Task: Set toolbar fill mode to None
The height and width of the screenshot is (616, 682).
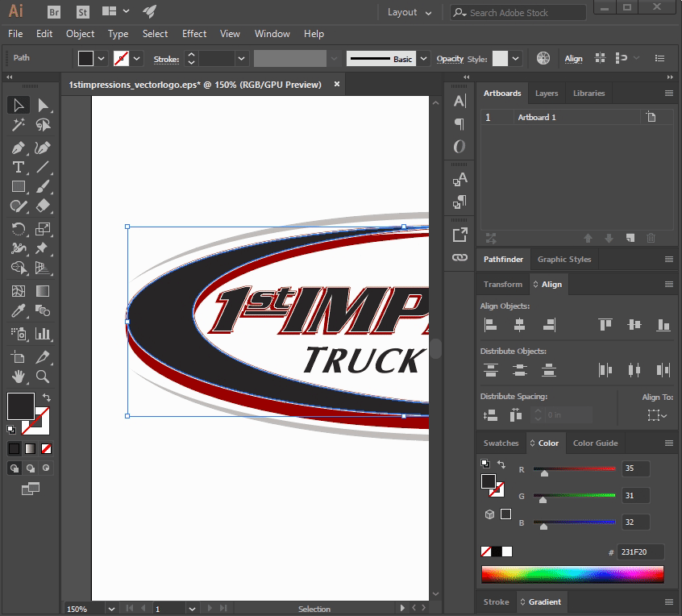Action: [x=46, y=448]
